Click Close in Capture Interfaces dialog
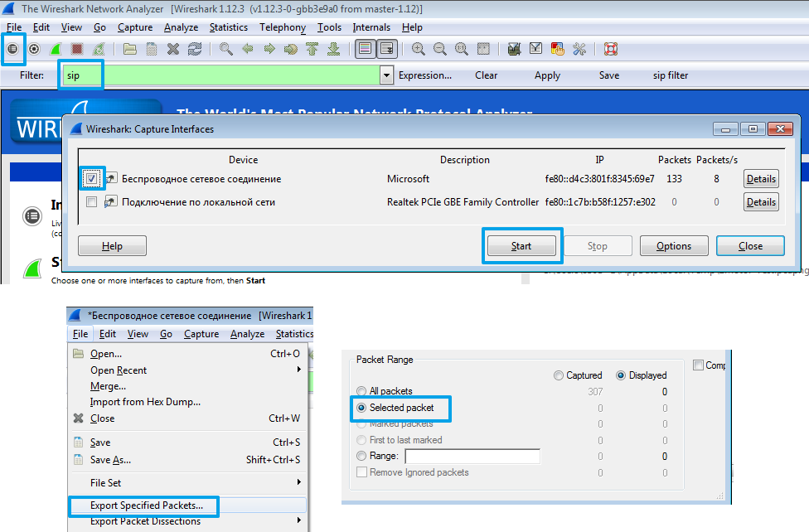 (x=750, y=246)
